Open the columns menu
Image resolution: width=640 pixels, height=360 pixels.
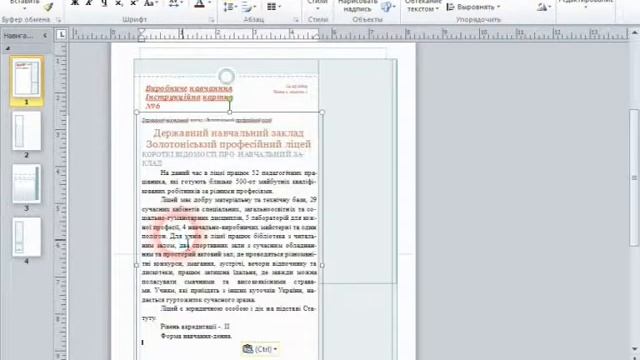pyautogui.click(x=273, y=7)
